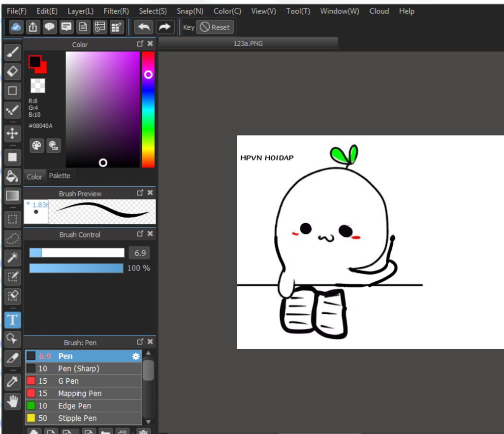This screenshot has height=434, width=504.
Task: Select the Brush tool in the toolbox
Action: coord(13,52)
